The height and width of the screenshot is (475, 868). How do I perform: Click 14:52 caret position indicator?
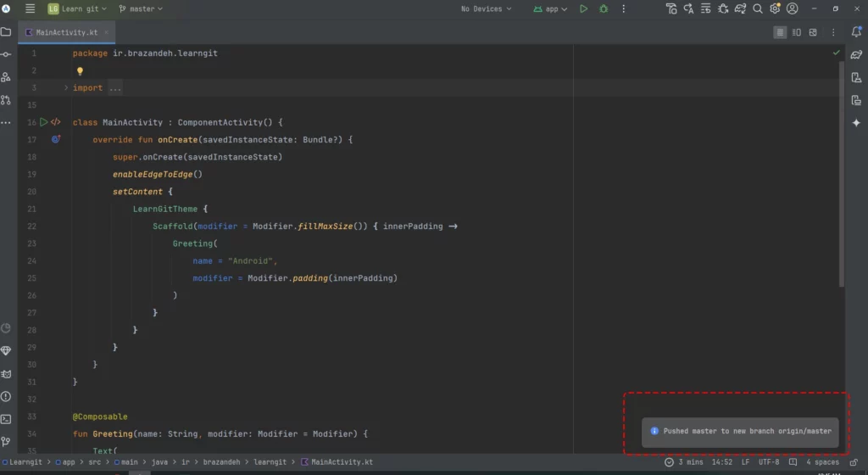722,462
